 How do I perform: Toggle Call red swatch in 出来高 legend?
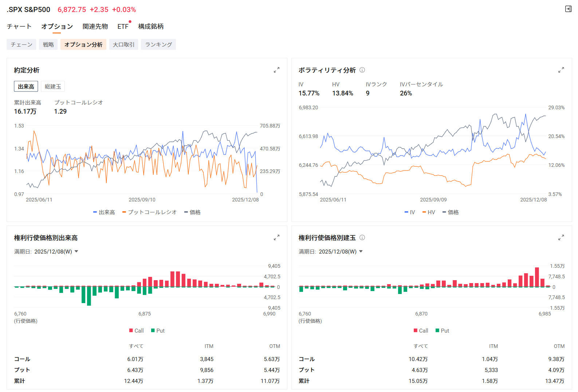pyautogui.click(x=131, y=330)
